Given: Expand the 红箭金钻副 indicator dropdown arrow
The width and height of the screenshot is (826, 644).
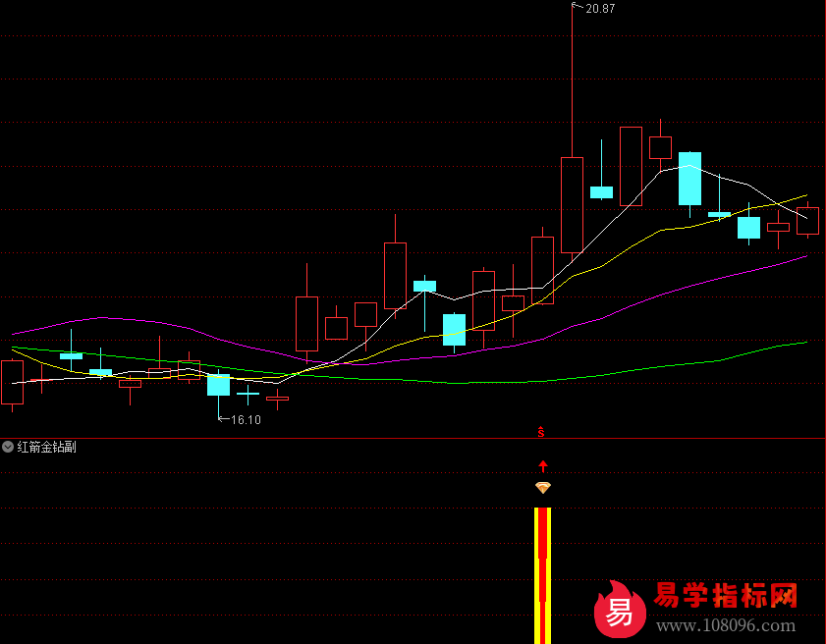Looking at the screenshot, I should [8, 447].
